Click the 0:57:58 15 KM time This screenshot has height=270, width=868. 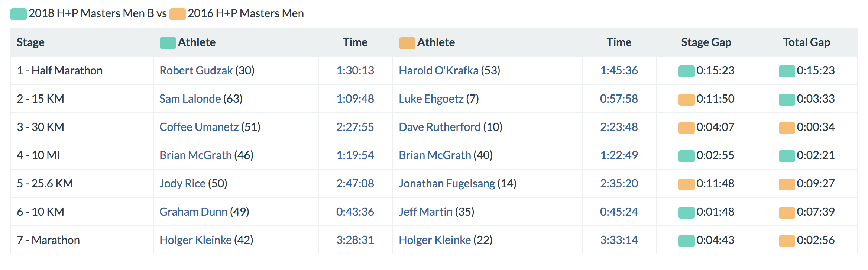619,99
